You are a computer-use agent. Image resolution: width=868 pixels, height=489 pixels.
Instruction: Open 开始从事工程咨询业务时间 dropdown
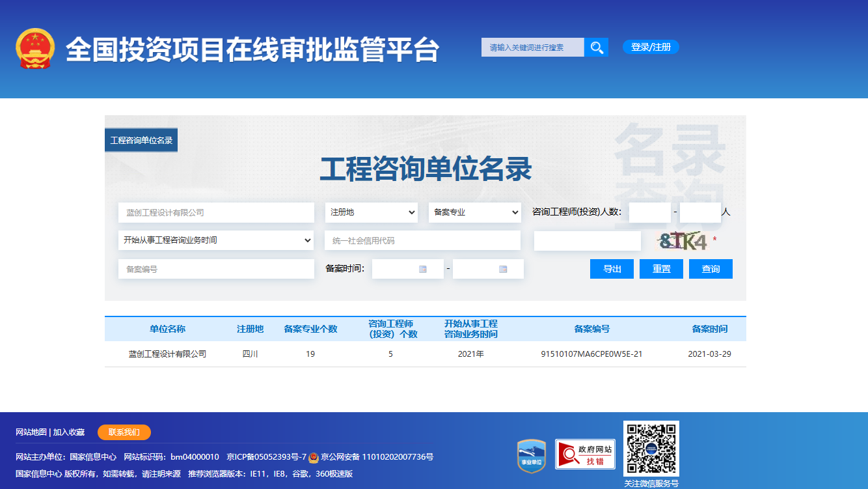click(216, 240)
